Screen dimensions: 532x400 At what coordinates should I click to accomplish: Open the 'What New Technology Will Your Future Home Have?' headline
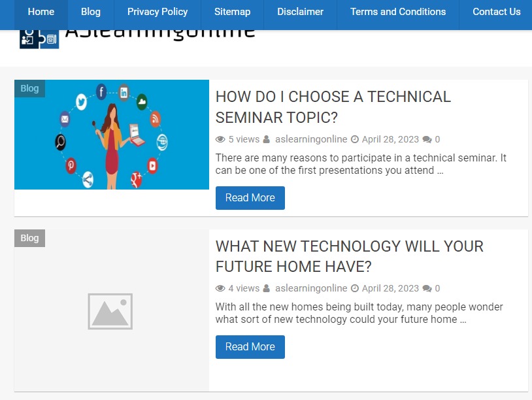[x=349, y=256]
